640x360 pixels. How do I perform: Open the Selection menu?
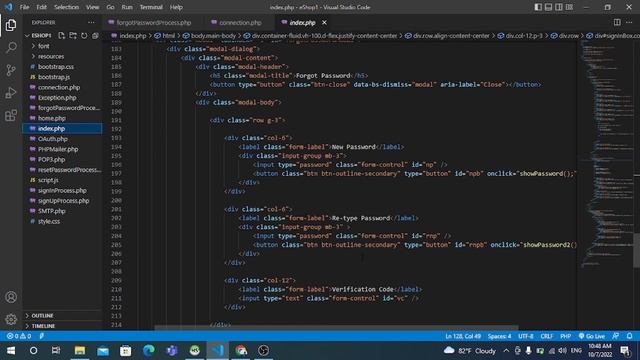(67, 7)
